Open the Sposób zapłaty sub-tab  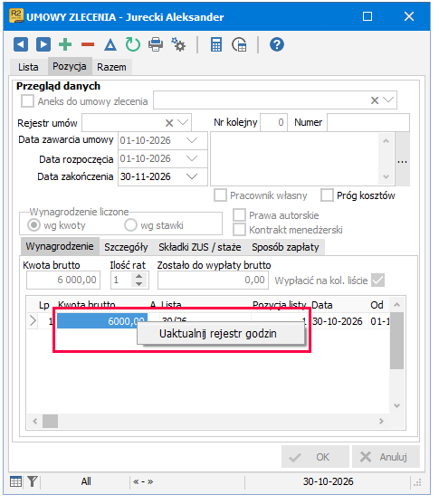pos(285,247)
